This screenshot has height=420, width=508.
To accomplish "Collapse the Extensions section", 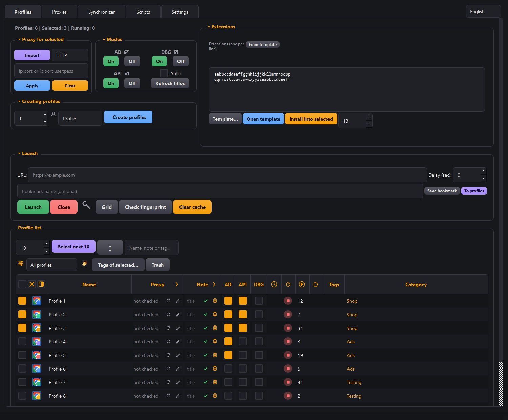I will coord(209,27).
